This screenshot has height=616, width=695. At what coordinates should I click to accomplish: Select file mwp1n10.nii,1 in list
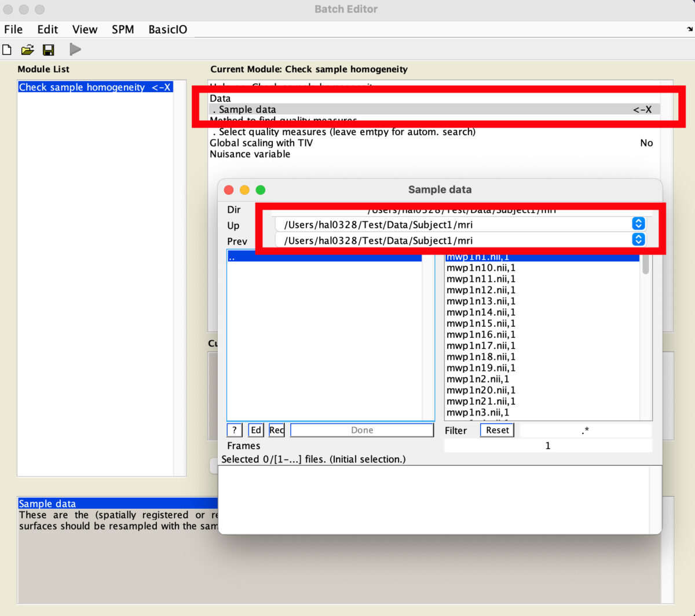pos(481,268)
